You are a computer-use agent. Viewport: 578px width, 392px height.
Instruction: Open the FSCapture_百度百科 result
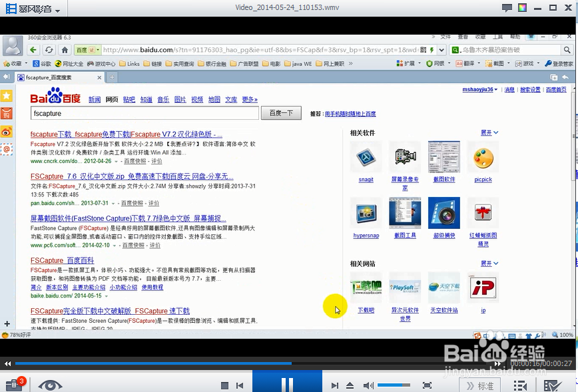(x=63, y=260)
